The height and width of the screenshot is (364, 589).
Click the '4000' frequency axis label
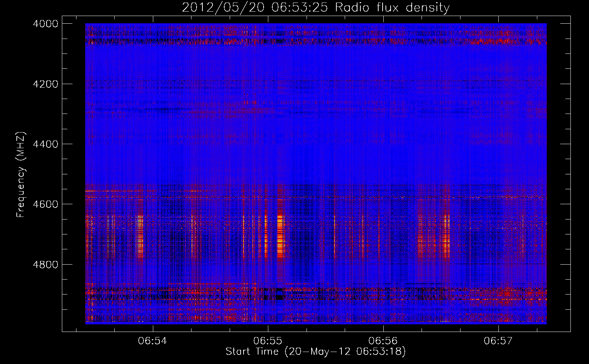46,24
